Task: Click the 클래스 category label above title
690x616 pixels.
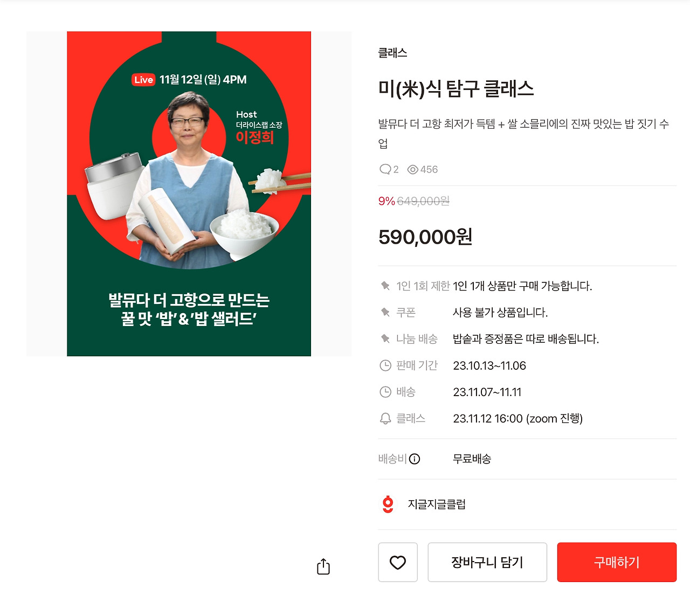Action: [x=392, y=53]
